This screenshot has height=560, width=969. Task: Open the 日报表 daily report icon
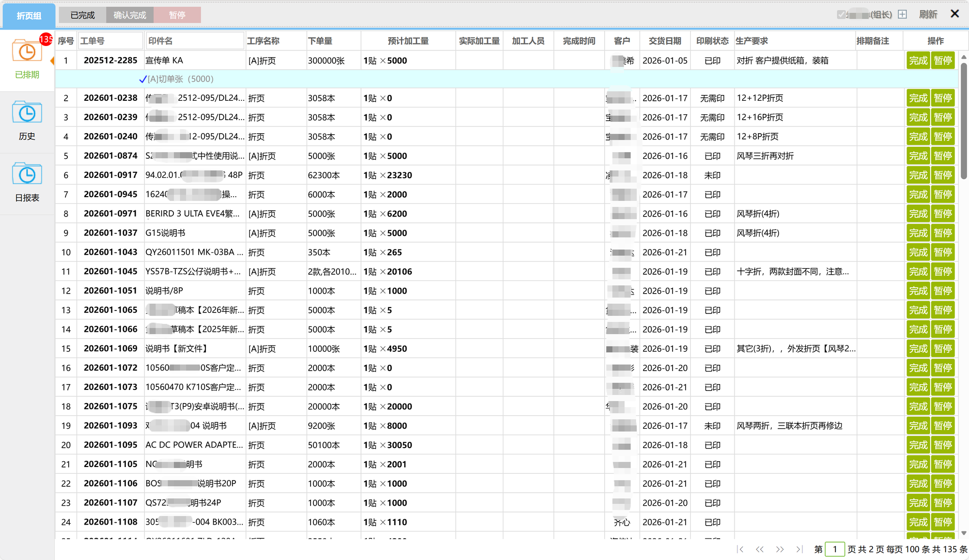[27, 174]
